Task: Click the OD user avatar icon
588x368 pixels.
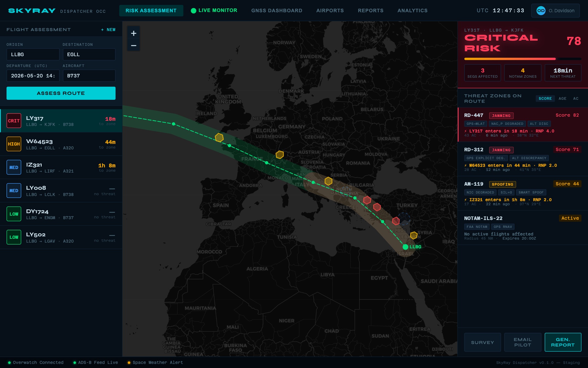Action: pos(541,11)
